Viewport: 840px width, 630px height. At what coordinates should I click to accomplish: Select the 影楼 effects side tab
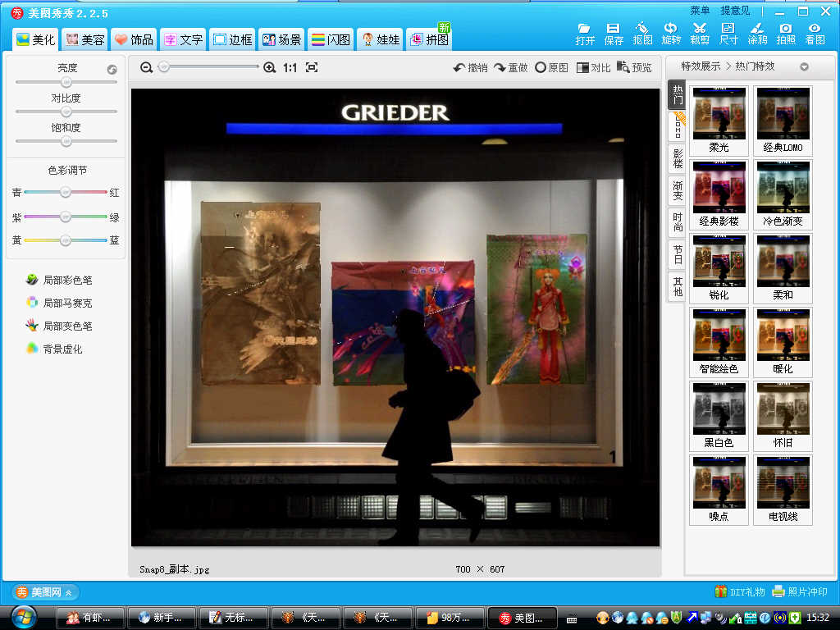(678, 158)
